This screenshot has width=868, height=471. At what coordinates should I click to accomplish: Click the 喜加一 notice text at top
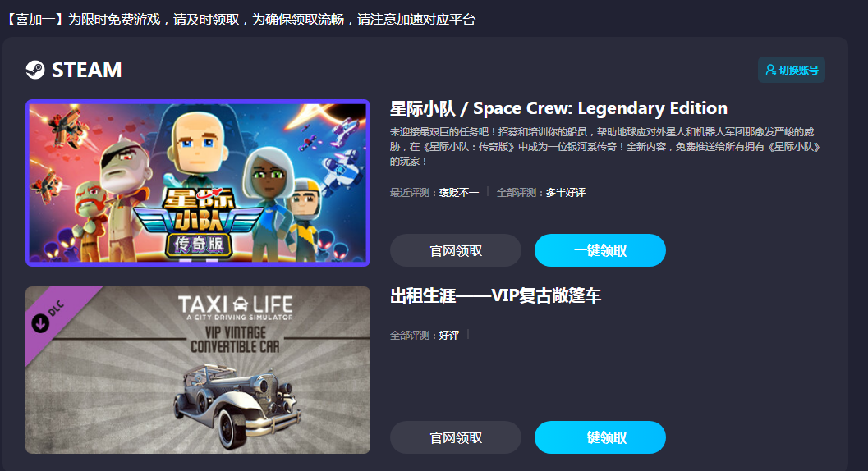[241, 20]
